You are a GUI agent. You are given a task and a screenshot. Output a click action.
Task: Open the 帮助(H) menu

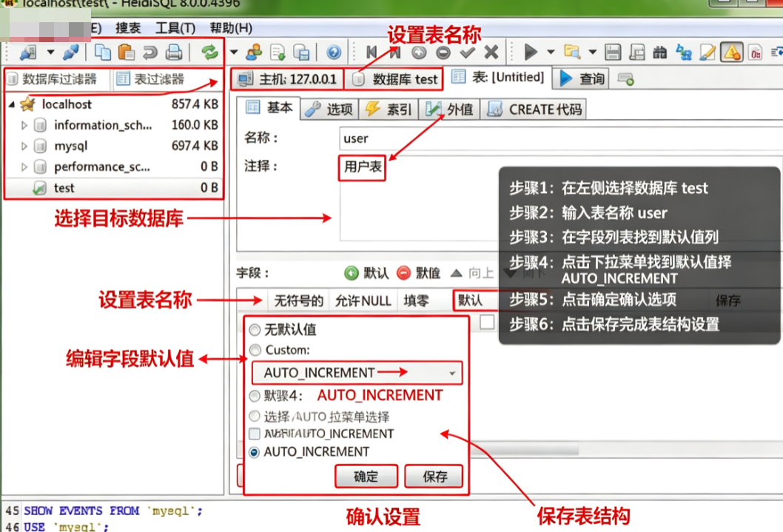point(231,28)
